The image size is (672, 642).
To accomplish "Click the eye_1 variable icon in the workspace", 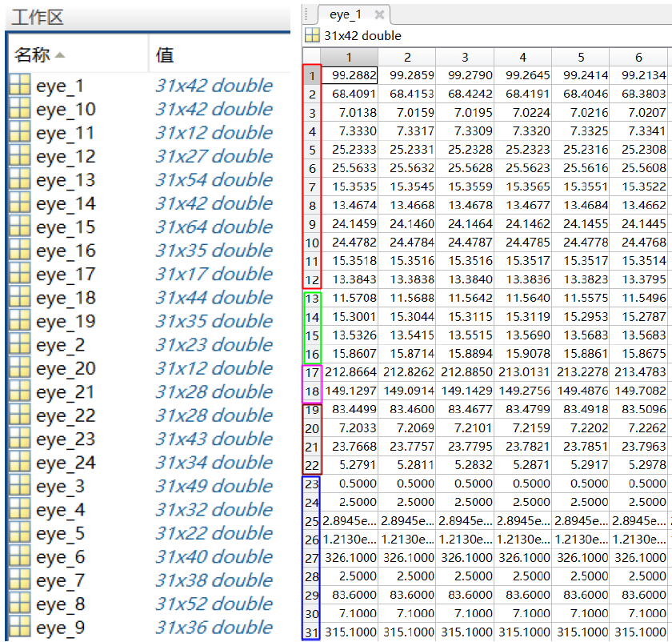I will click(20, 84).
